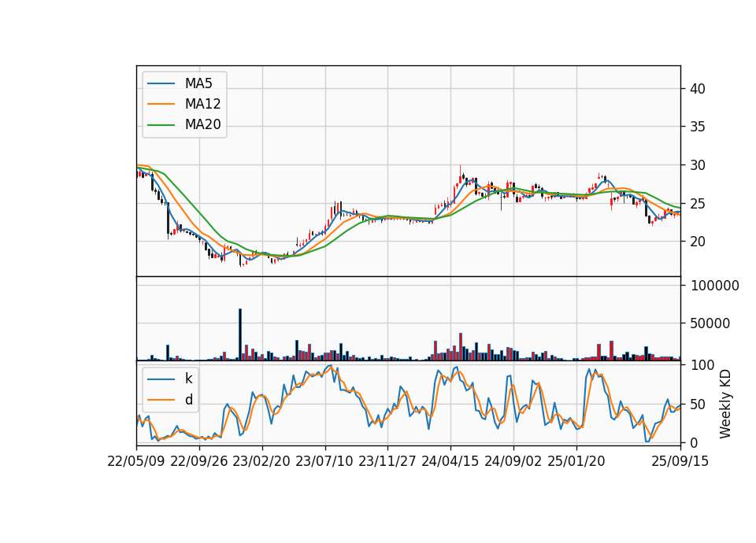Click the orange d legend line sample
The height and width of the screenshot is (543, 756).
tap(161, 400)
